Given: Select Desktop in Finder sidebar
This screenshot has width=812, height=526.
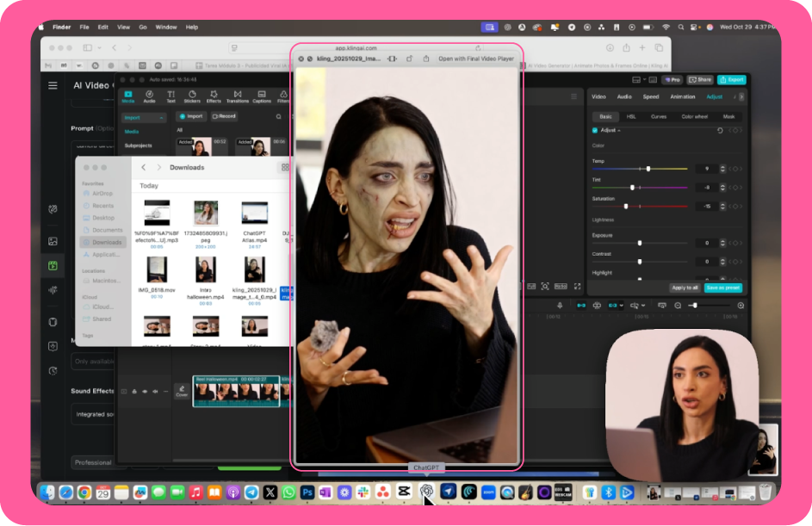Looking at the screenshot, I should tap(103, 218).
